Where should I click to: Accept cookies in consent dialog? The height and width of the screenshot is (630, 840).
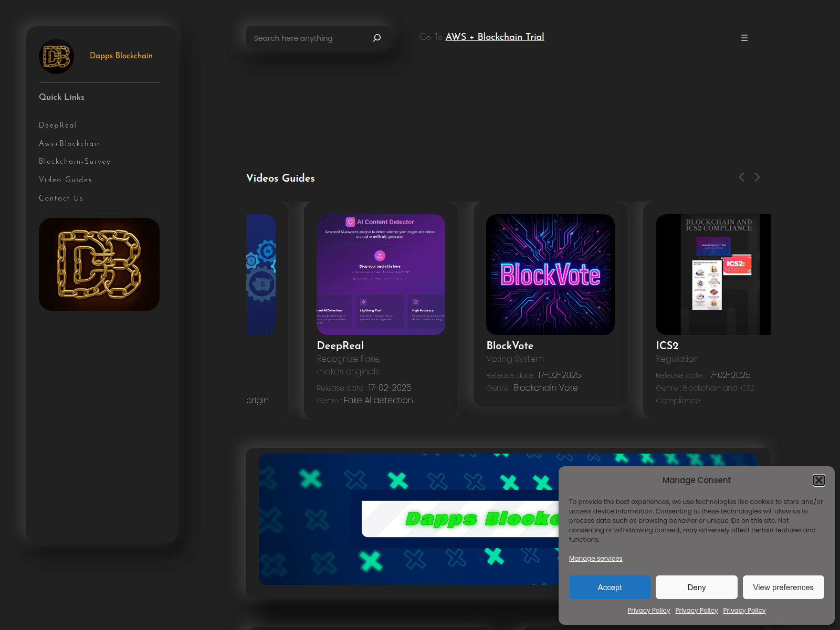coord(610,587)
